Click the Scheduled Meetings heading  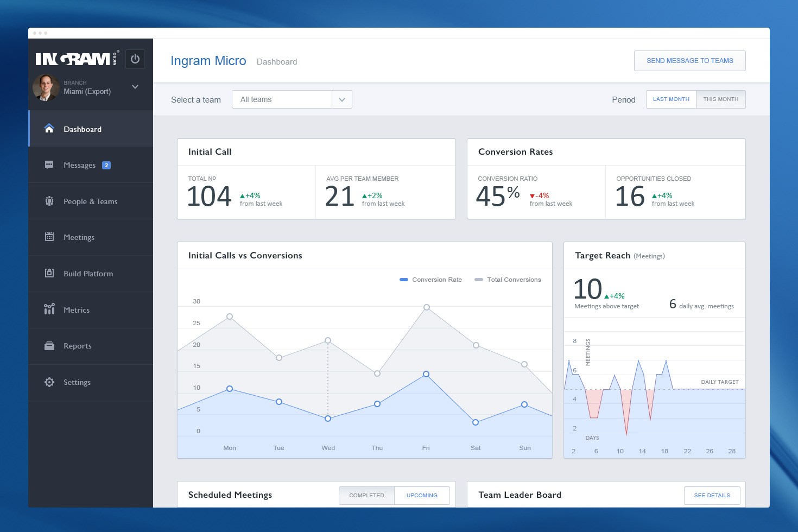pyautogui.click(x=230, y=495)
